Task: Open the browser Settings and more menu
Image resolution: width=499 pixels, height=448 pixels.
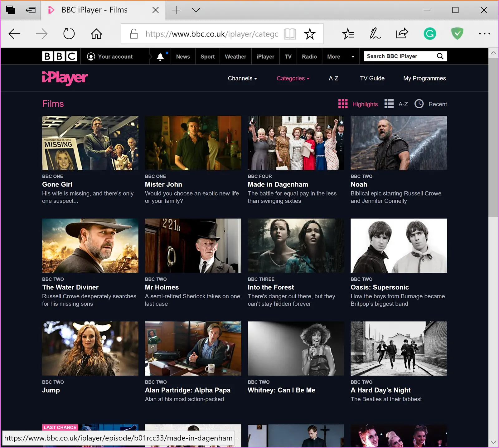Action: [x=484, y=34]
